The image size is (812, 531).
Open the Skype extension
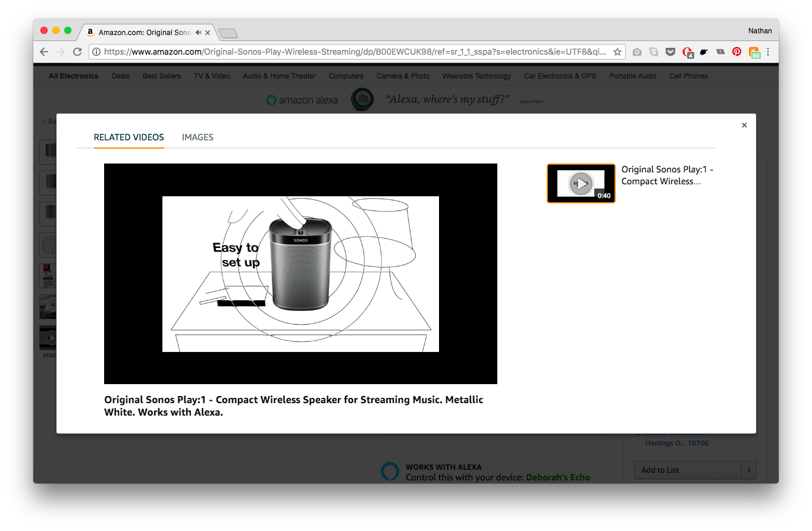coord(654,52)
